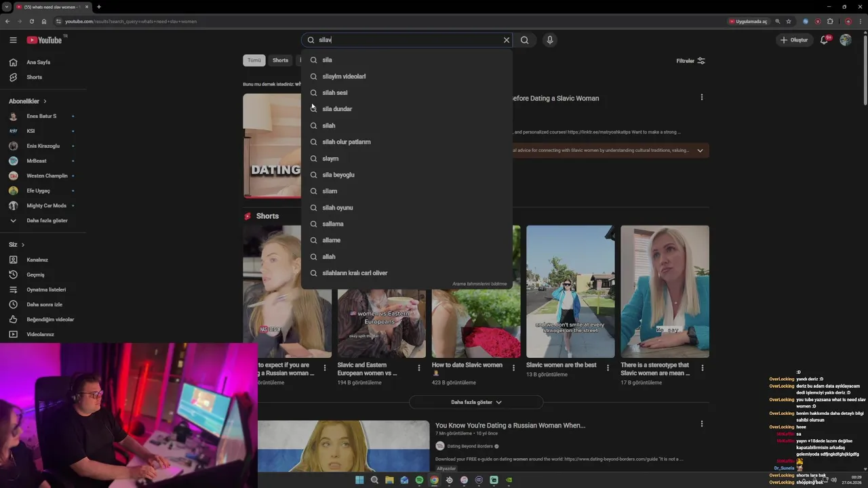Open options for 'How to date Slavic women'
The height and width of the screenshot is (488, 868).
(x=513, y=368)
